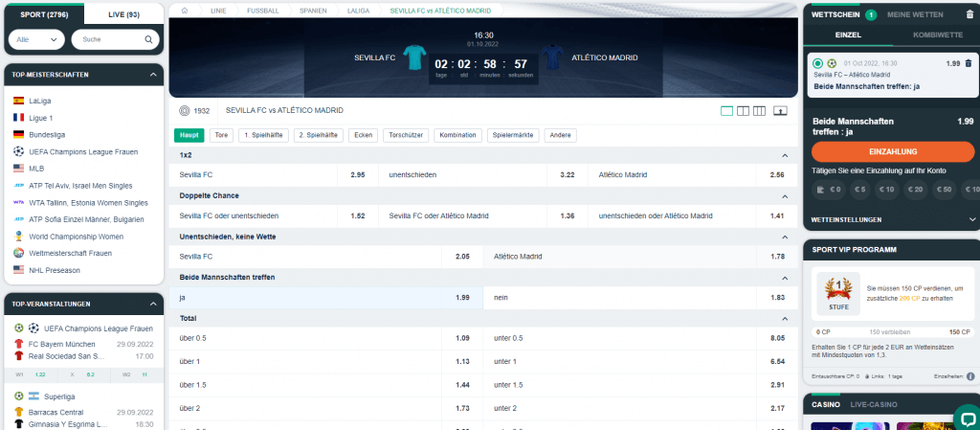Switch to the Kombiwette tab
This screenshot has width=980, height=430.
coord(938,35)
